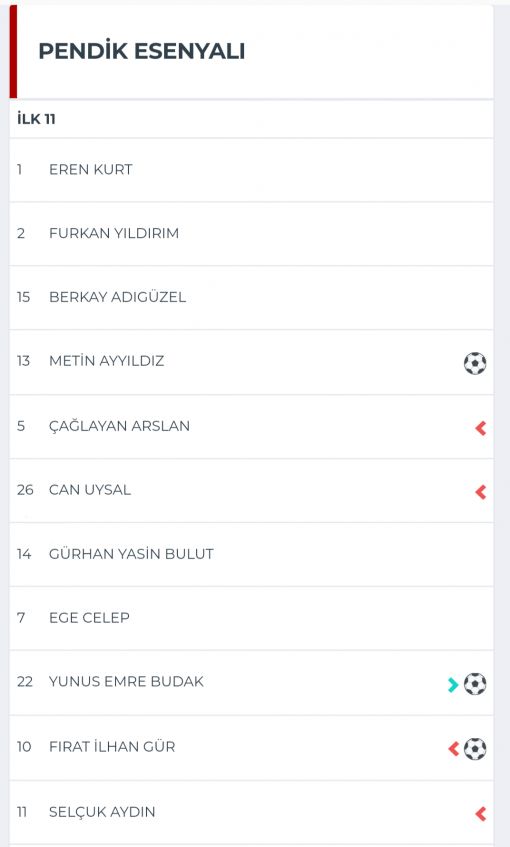Screen dimensions: 510x847
Task: Click the soccer ball icon for Fırat İlhan Gür
Action: 475,749
